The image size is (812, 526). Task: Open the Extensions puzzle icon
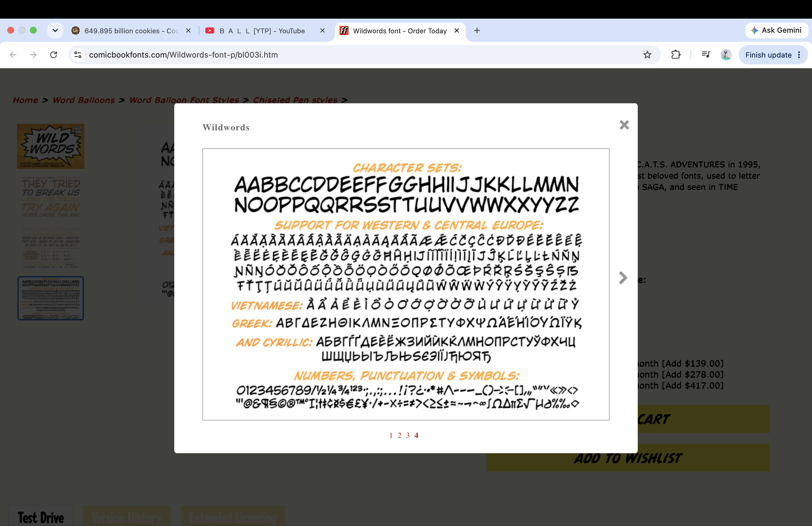tap(676, 55)
